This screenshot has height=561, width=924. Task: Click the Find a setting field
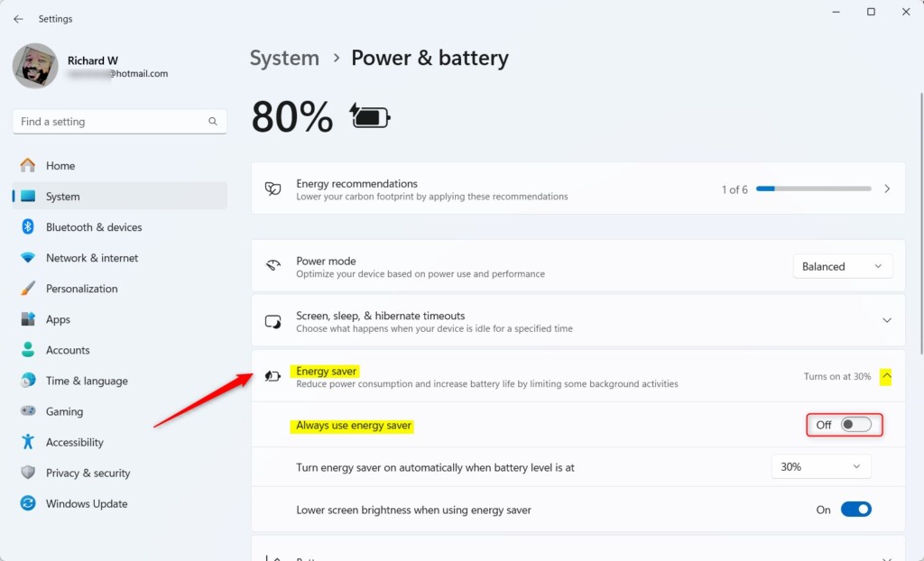click(x=120, y=122)
